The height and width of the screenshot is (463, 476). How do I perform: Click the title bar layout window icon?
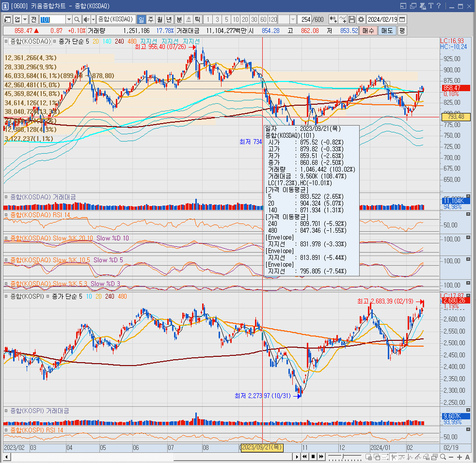tap(403, 6)
